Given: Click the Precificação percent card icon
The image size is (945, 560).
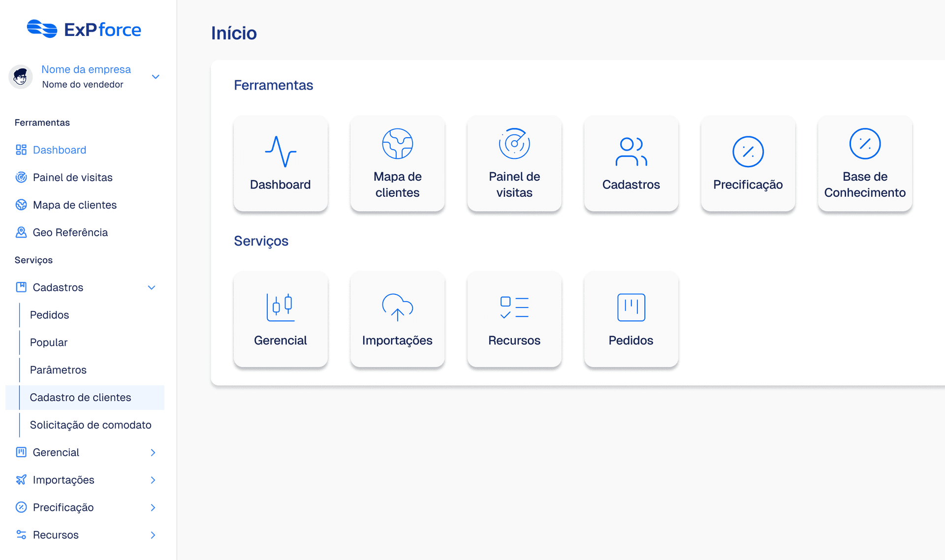Looking at the screenshot, I should coord(748,152).
